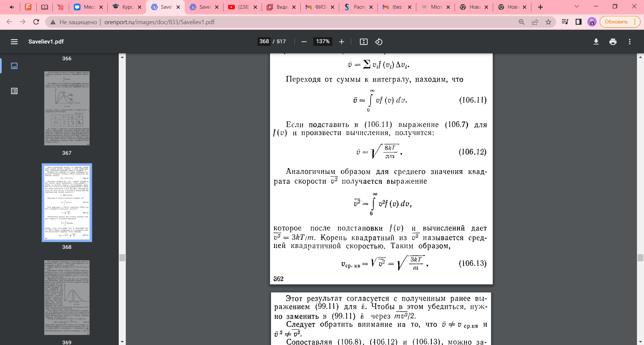Print the PDF document

click(x=613, y=42)
